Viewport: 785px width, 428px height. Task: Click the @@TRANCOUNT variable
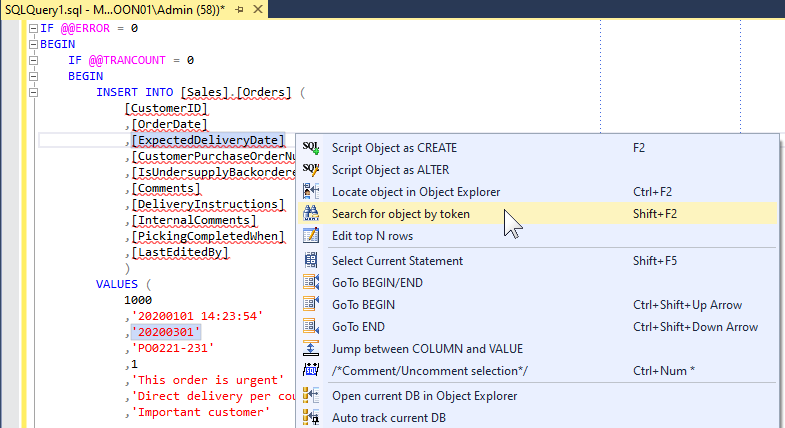(x=127, y=60)
